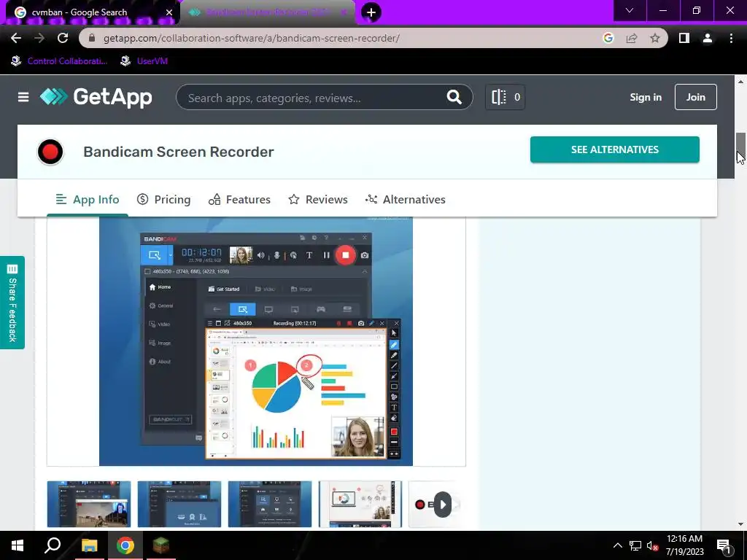747x560 pixels.
Task: Open the Share Feedback side tab
Action: click(12, 303)
